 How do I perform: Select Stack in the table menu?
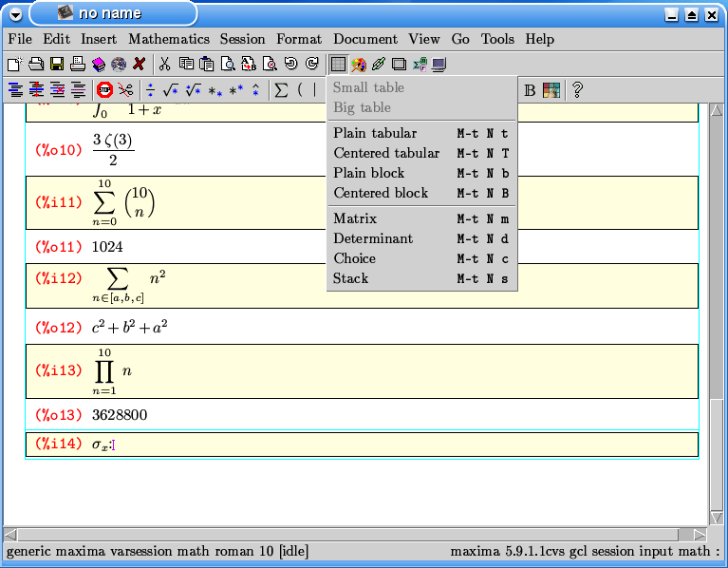click(421, 278)
